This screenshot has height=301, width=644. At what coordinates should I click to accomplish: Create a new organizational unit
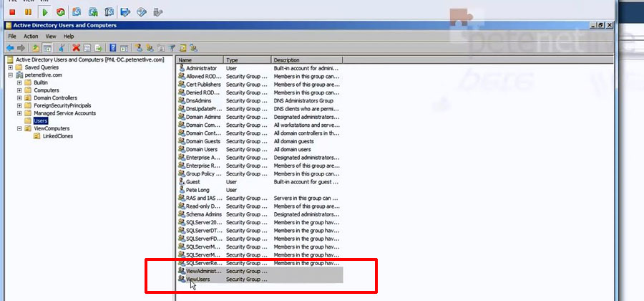point(161,48)
